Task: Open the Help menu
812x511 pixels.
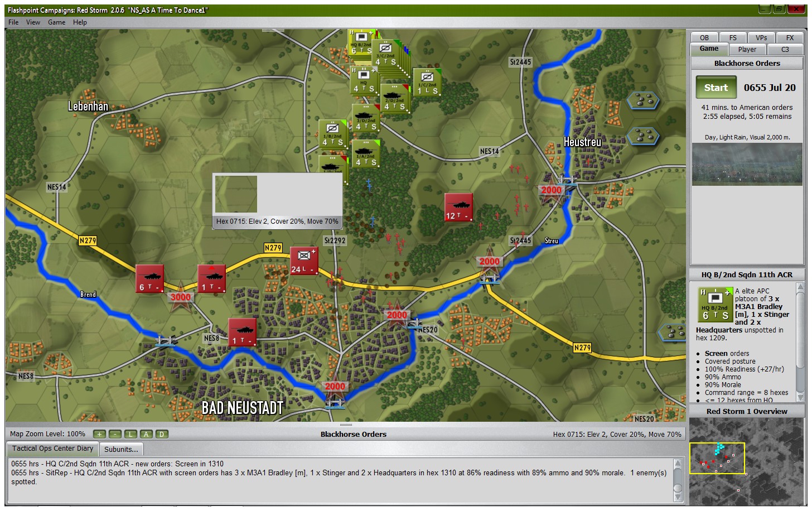Action: point(80,22)
